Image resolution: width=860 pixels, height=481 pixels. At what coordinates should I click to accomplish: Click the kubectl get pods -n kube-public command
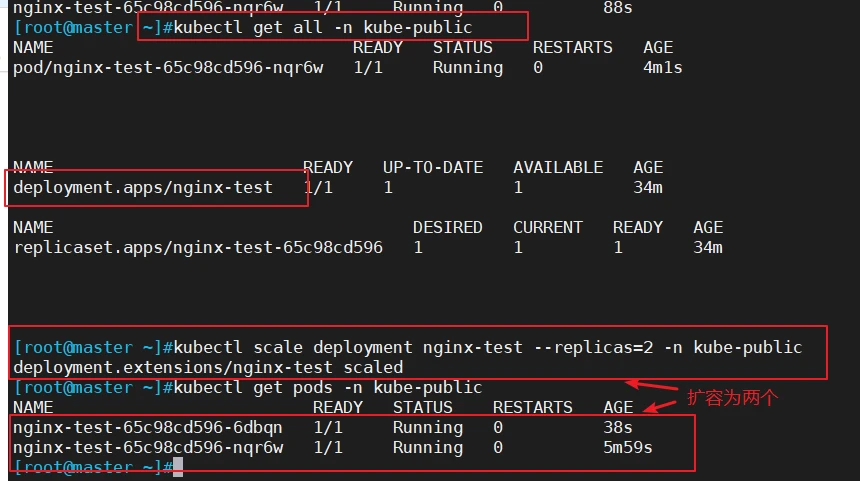pyautogui.click(x=327, y=387)
